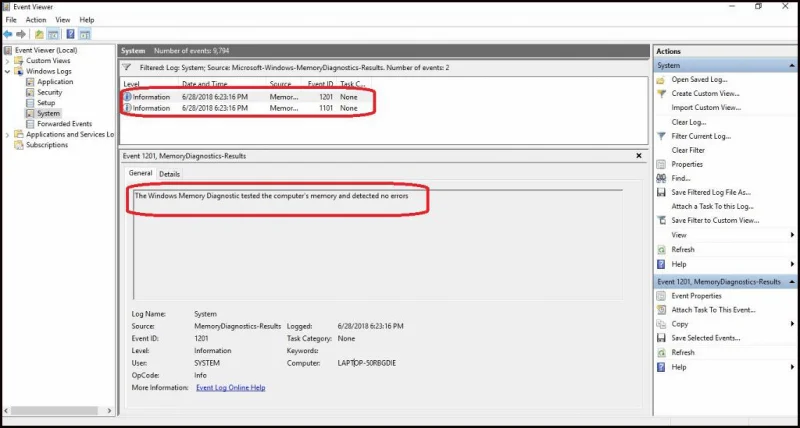
Task: Click the Find binoculars icon
Action: coord(661,179)
